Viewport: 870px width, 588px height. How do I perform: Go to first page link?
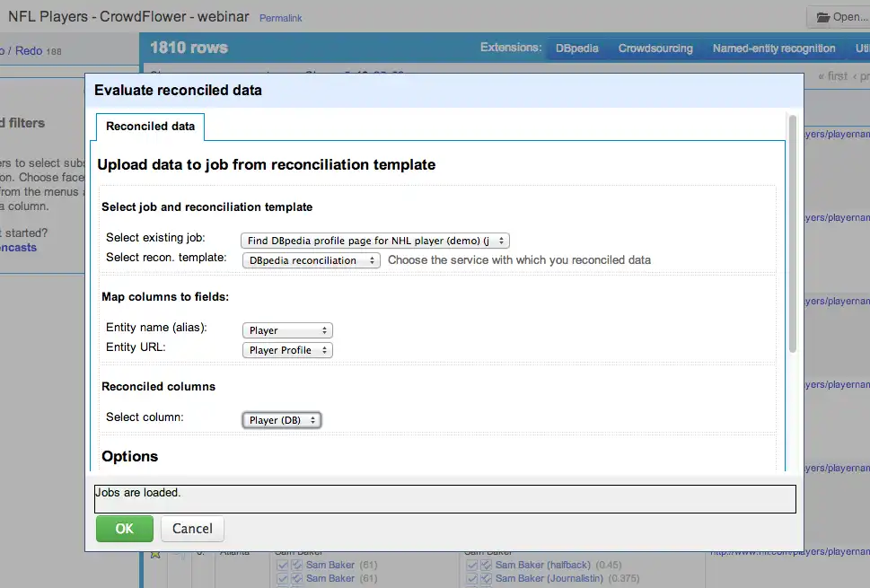pos(832,76)
